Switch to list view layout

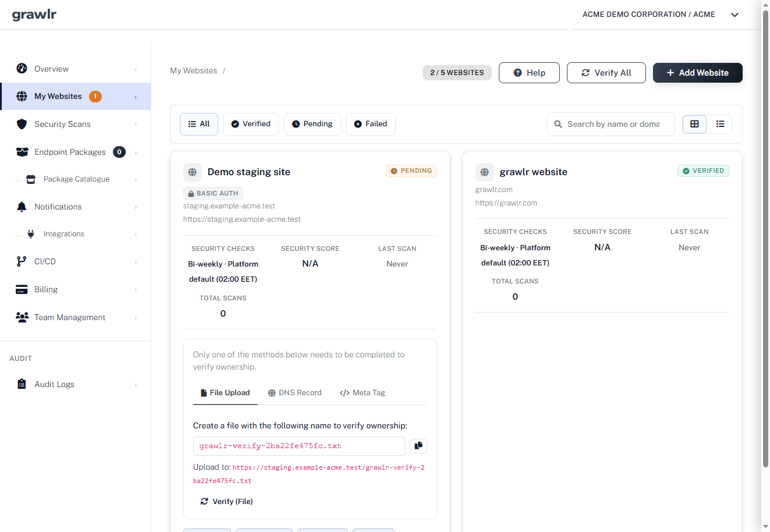[720, 124]
